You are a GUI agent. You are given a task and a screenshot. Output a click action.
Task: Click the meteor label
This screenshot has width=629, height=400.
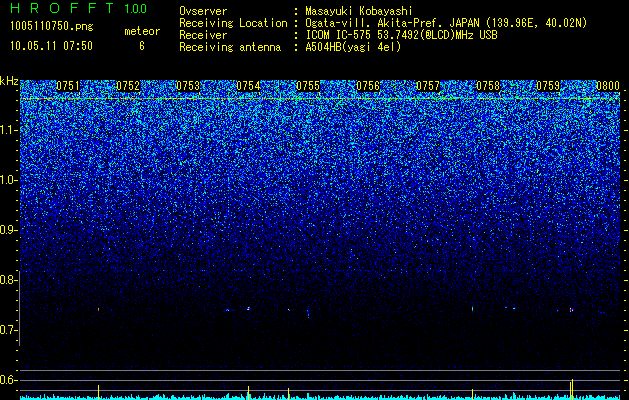pos(142,31)
